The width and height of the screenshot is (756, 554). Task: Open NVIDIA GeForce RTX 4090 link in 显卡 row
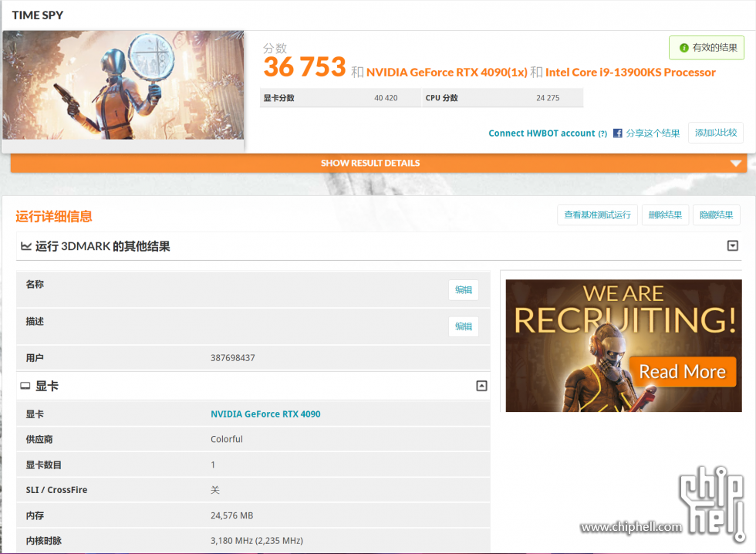pyautogui.click(x=265, y=414)
